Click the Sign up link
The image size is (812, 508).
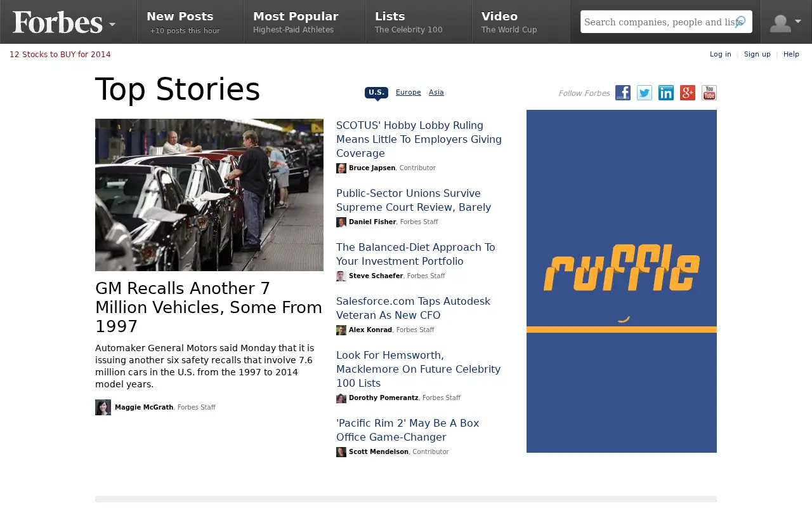(x=757, y=55)
